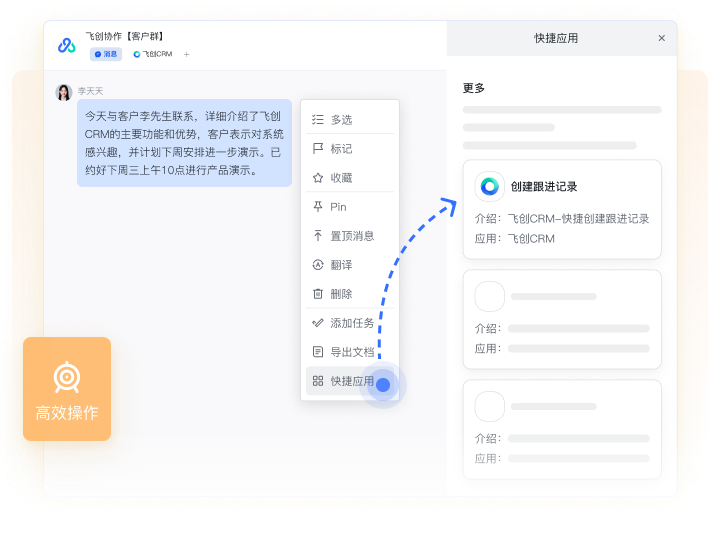Click the 应用：飞创CRM line
The width and height of the screenshot is (720, 540).
pos(514,239)
